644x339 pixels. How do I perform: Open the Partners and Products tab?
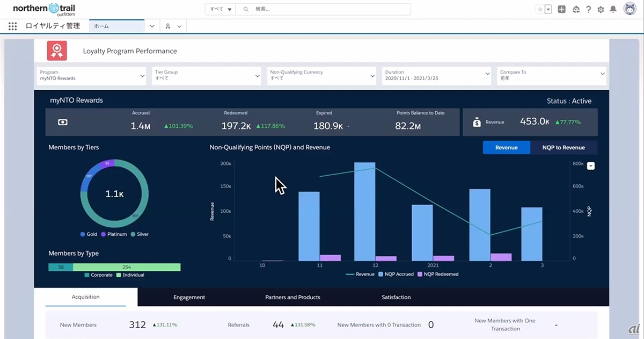[292, 297]
